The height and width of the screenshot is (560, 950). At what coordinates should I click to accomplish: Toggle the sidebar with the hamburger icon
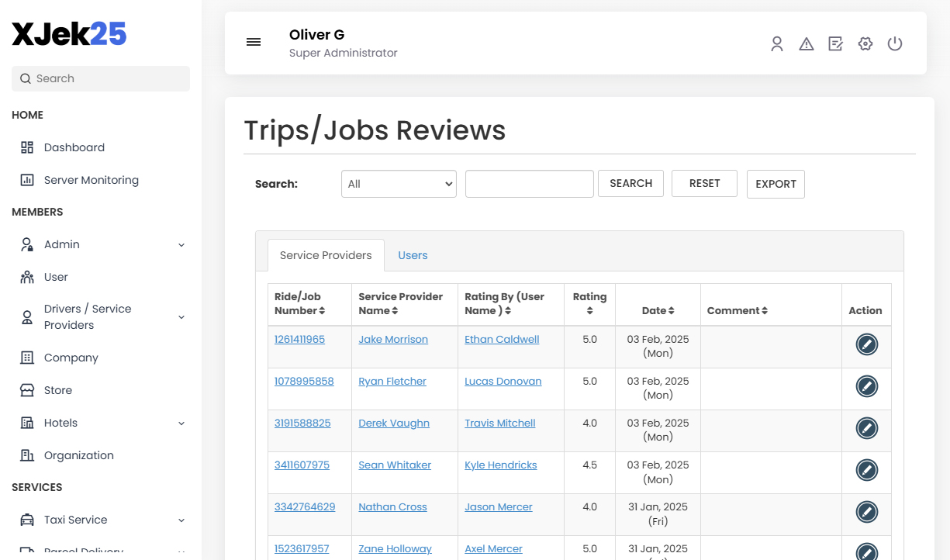pos(254,42)
